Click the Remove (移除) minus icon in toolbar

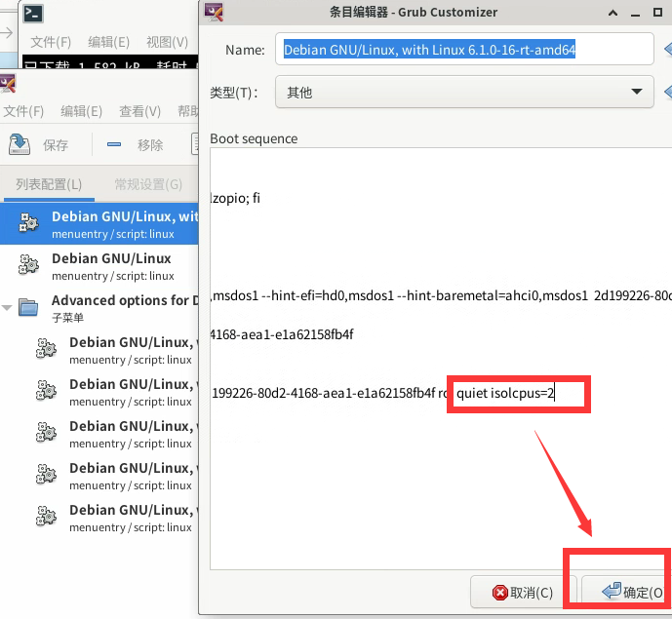pyautogui.click(x=113, y=144)
